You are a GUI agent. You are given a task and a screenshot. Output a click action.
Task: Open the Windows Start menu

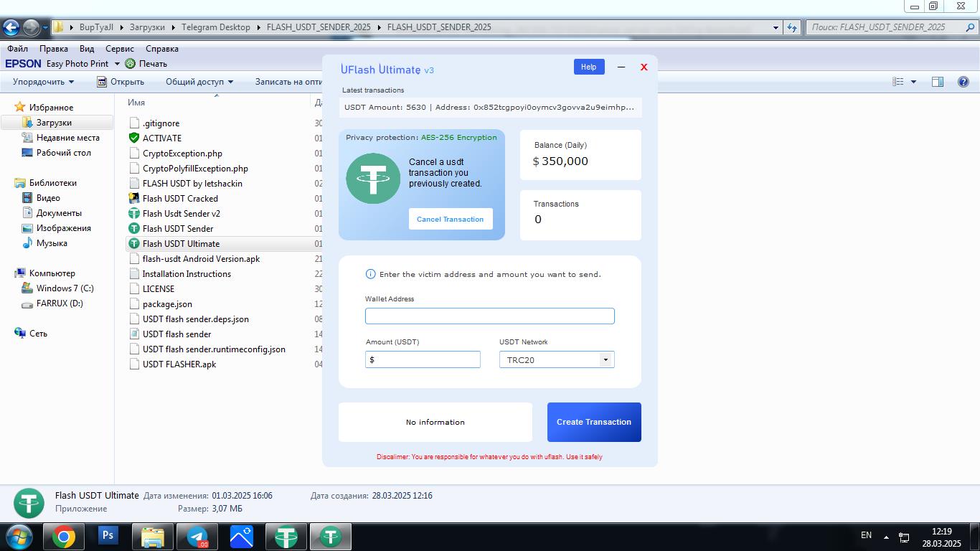pyautogui.click(x=19, y=537)
